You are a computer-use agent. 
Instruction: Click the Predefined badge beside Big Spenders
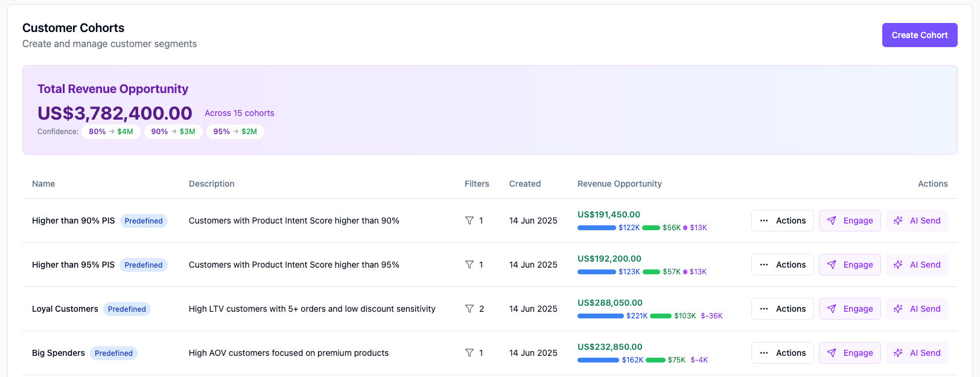(113, 353)
